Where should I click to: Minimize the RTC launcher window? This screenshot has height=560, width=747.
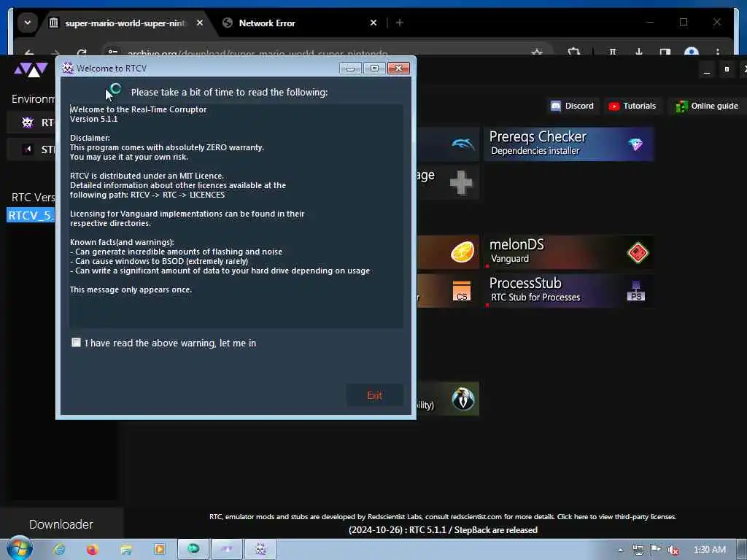[707, 69]
